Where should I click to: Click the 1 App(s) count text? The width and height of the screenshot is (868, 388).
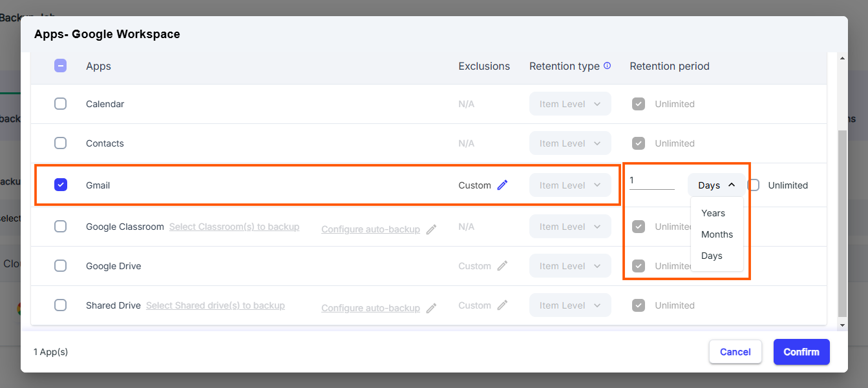(x=50, y=352)
